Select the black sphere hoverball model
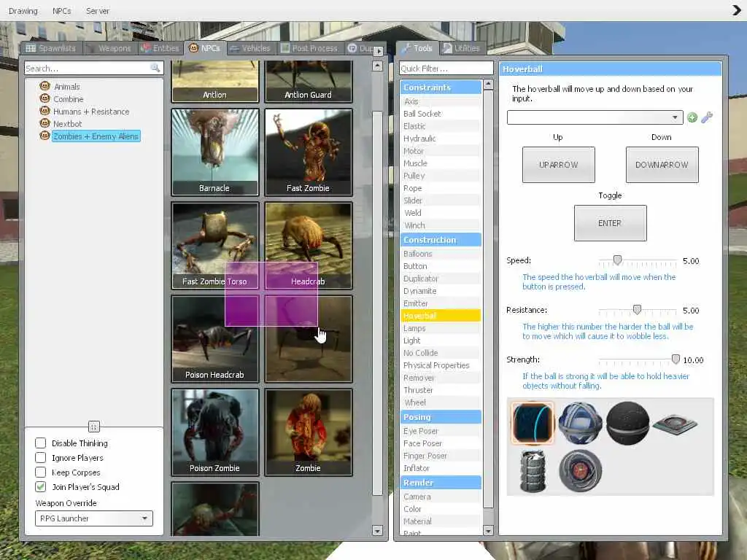 pyautogui.click(x=628, y=423)
